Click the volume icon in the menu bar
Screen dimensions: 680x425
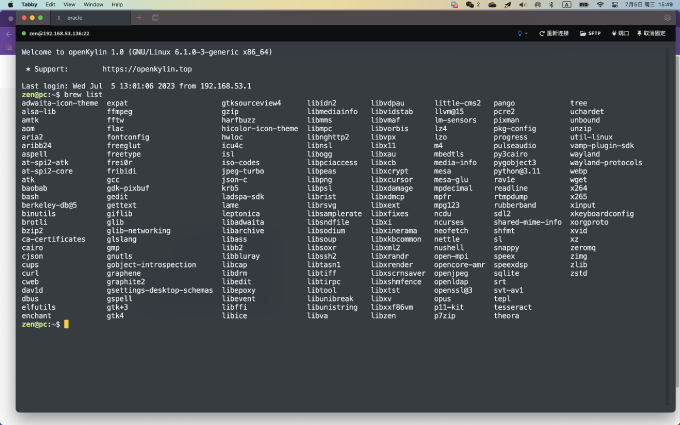[x=523, y=4]
